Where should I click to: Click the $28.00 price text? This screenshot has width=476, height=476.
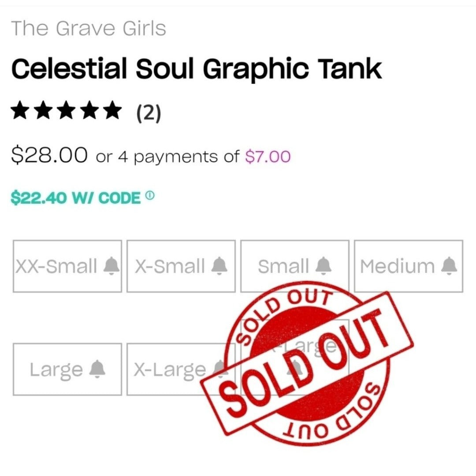point(49,155)
